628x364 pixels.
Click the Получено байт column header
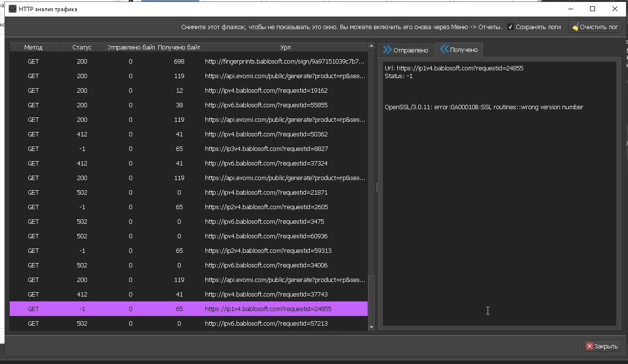179,47
